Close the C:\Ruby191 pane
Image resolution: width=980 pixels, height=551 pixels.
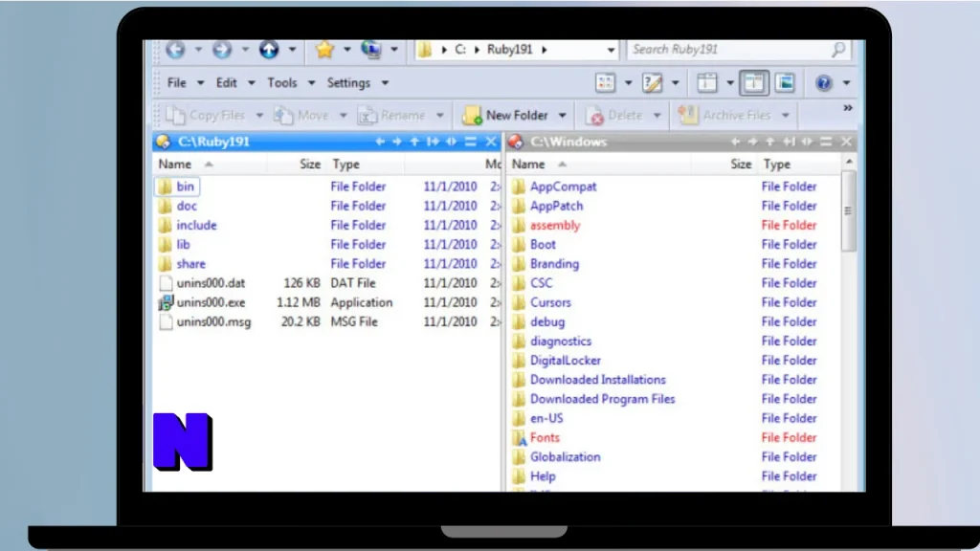pos(491,142)
